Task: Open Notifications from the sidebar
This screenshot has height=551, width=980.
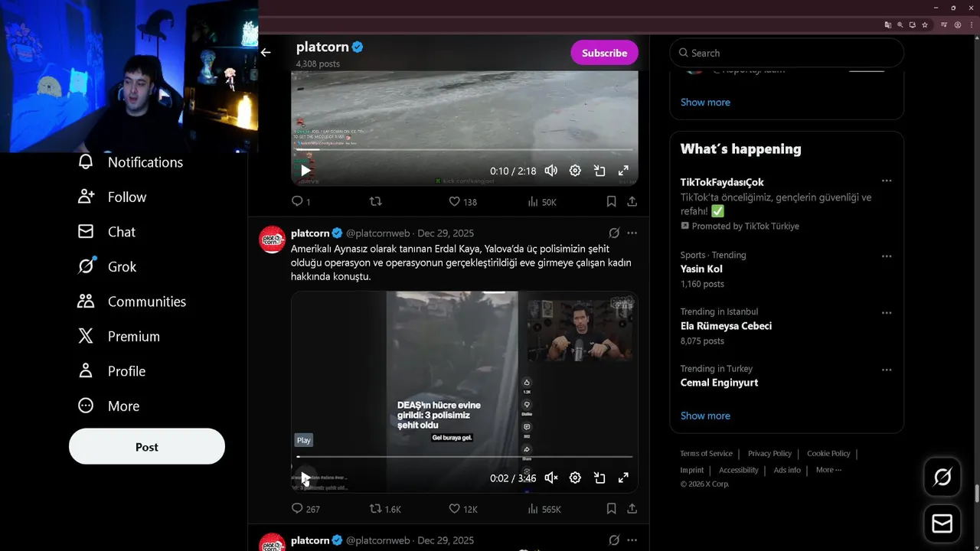Action: coord(130,162)
